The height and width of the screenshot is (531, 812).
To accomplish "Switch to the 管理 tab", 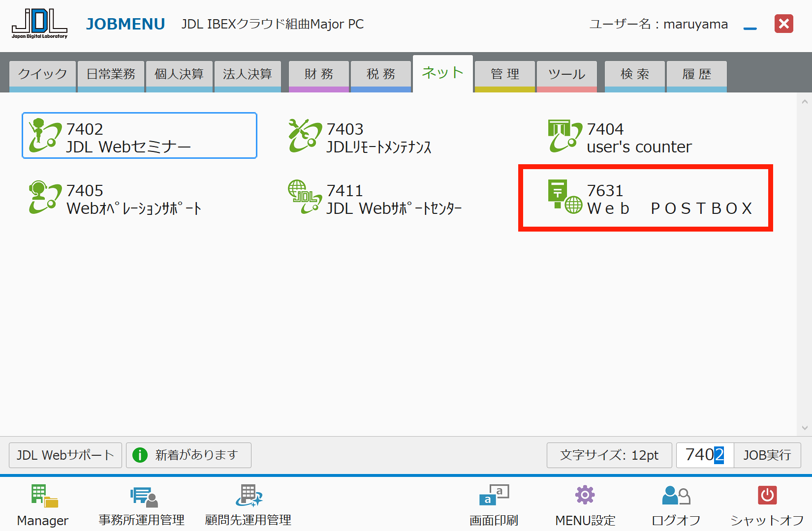I will point(505,76).
